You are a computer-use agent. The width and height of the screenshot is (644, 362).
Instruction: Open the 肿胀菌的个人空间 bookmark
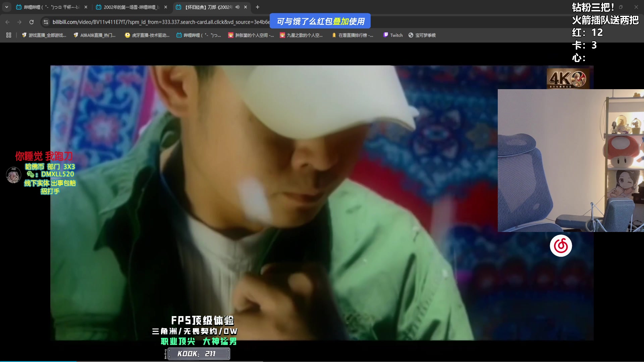pyautogui.click(x=251, y=35)
